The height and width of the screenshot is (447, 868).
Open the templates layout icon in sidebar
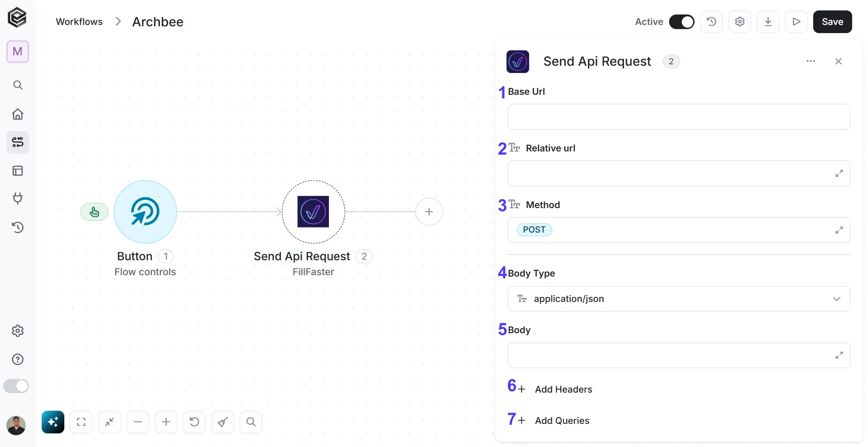point(18,171)
